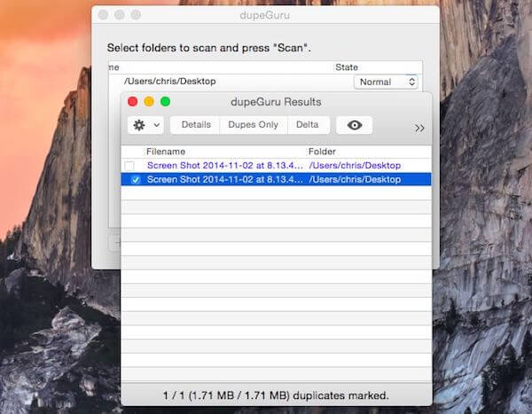Click the Quick Look eye icon

click(x=354, y=125)
